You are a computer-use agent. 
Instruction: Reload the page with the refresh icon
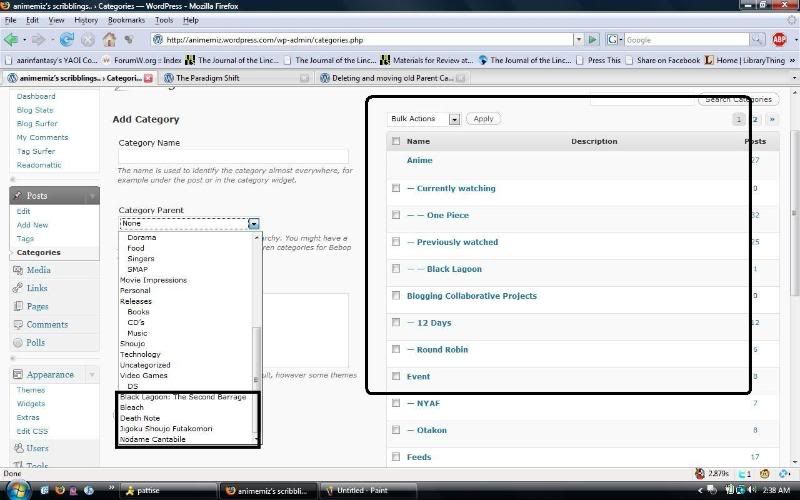67,39
